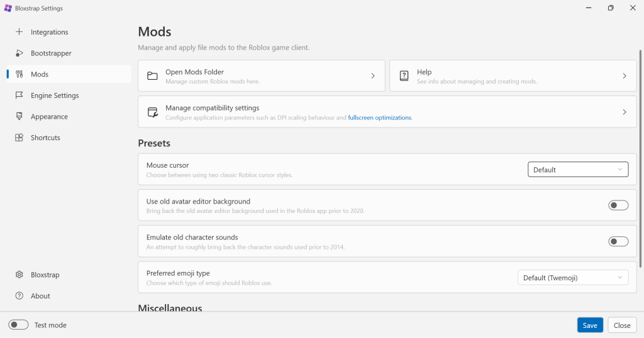Image resolution: width=644 pixels, height=338 pixels.
Task: Open Manage compatibility settings
Action: coord(387,112)
